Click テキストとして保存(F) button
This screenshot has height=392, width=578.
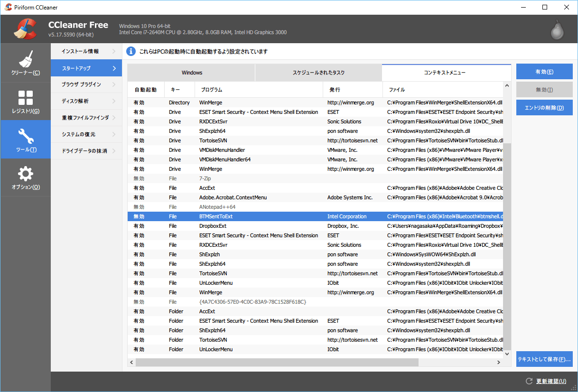click(x=544, y=359)
